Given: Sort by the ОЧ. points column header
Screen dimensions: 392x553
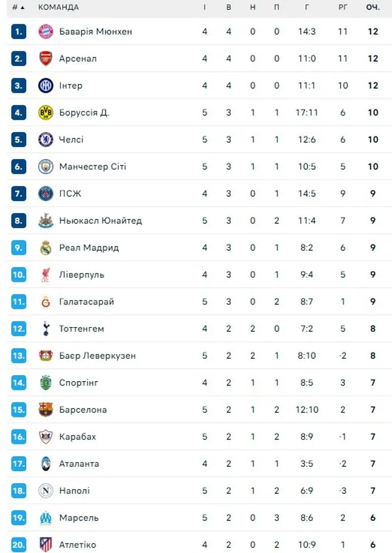Looking at the screenshot, I should point(372,7).
